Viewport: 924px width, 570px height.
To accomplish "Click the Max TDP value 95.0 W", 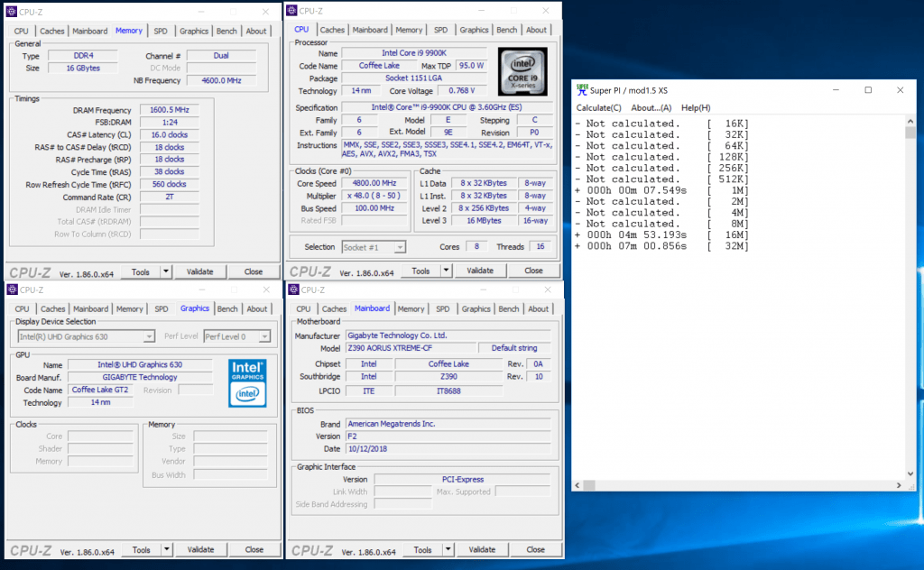I will 471,66.
